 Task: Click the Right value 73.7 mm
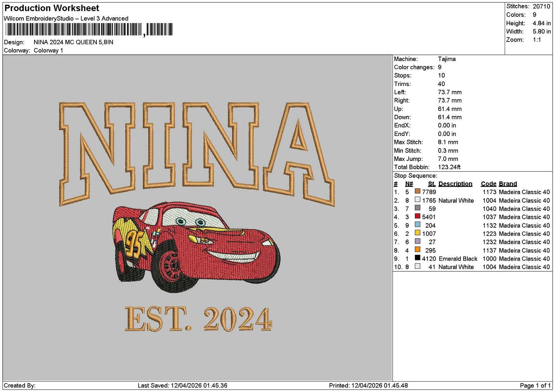tap(450, 101)
